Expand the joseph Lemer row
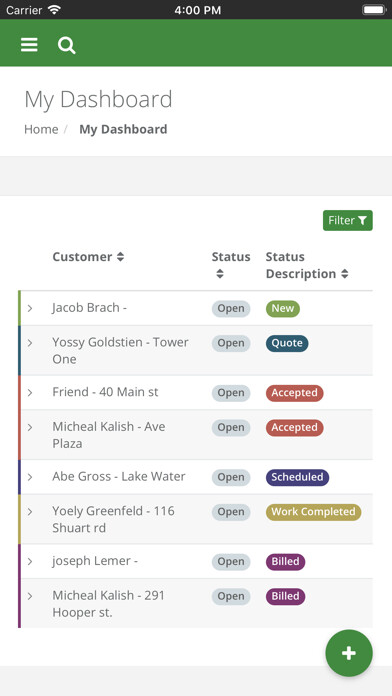392x696 pixels. pos(30,561)
